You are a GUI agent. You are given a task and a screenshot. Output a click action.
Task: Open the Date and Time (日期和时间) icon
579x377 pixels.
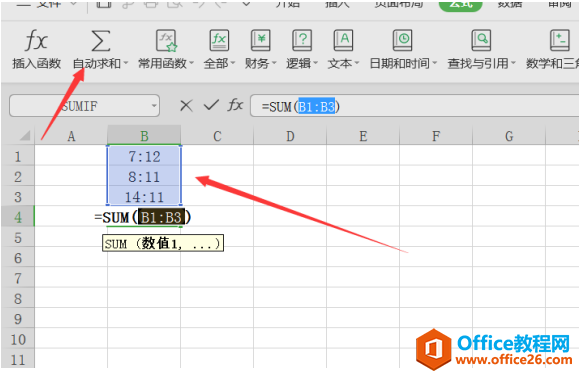[402, 40]
